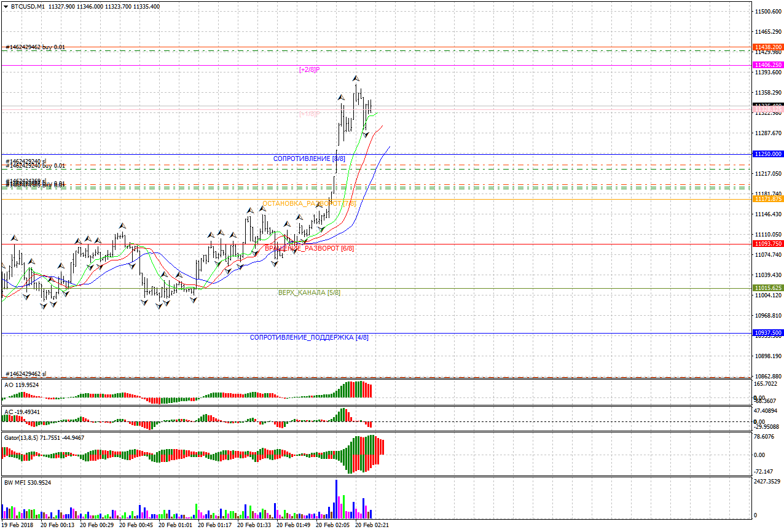Click the 20 Feb 00:45 time label
The width and height of the screenshot is (784, 532).
(x=136, y=525)
